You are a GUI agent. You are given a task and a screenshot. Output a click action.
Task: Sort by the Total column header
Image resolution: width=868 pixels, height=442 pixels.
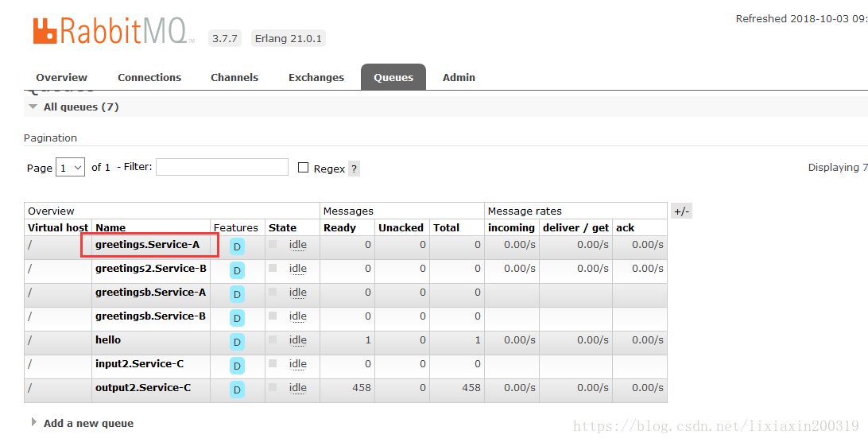pyautogui.click(x=446, y=227)
